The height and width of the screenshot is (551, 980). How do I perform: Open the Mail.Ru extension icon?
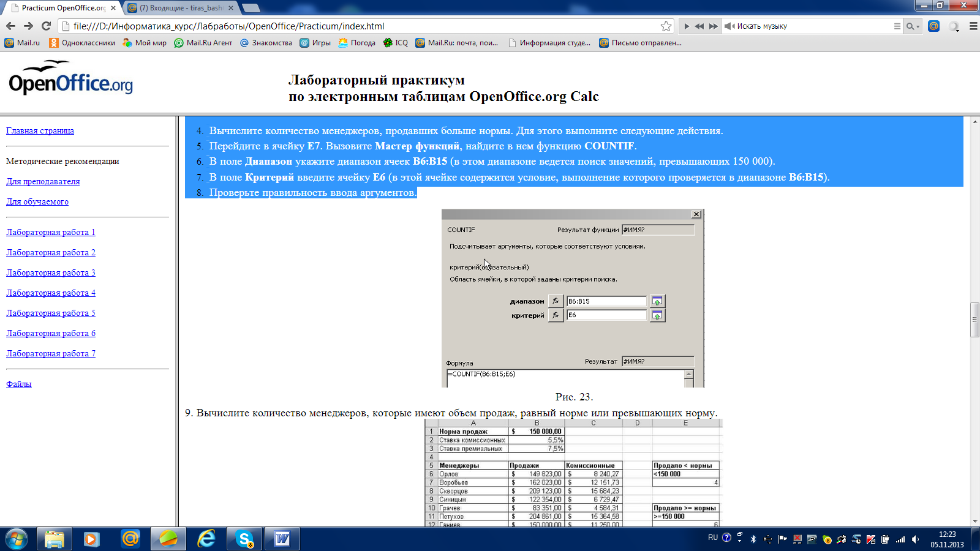coord(933,26)
